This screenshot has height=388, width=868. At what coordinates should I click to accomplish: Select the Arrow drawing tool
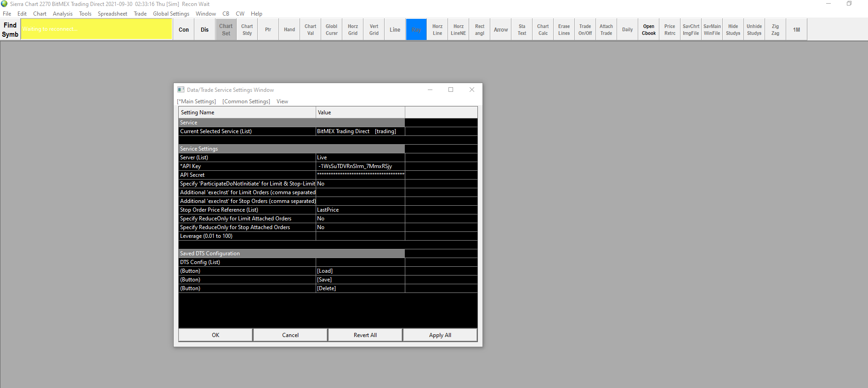click(500, 29)
